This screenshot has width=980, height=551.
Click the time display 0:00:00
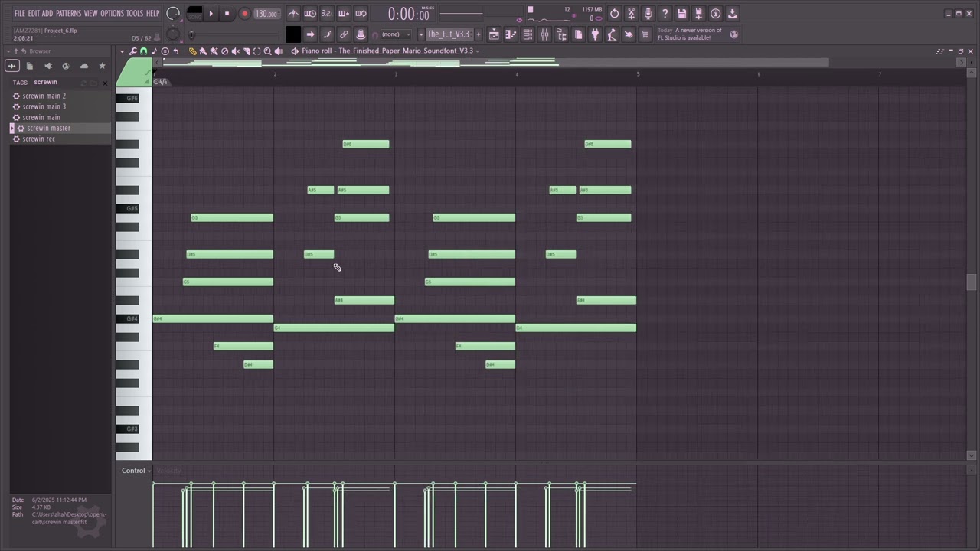pos(408,14)
